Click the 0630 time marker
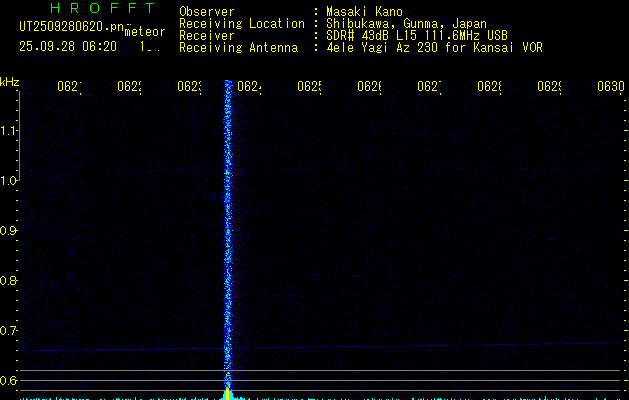The image size is (629, 400). tap(611, 87)
